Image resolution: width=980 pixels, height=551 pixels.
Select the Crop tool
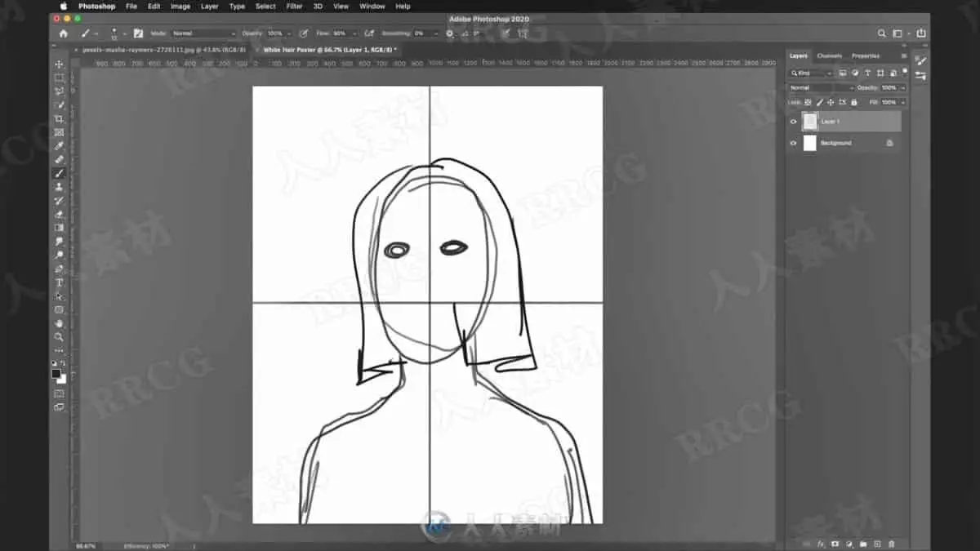pyautogui.click(x=59, y=119)
